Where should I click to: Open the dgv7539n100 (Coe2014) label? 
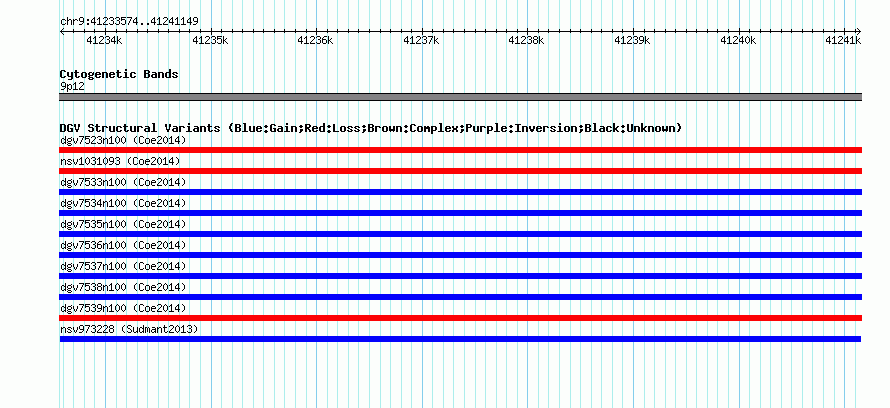tap(123, 308)
